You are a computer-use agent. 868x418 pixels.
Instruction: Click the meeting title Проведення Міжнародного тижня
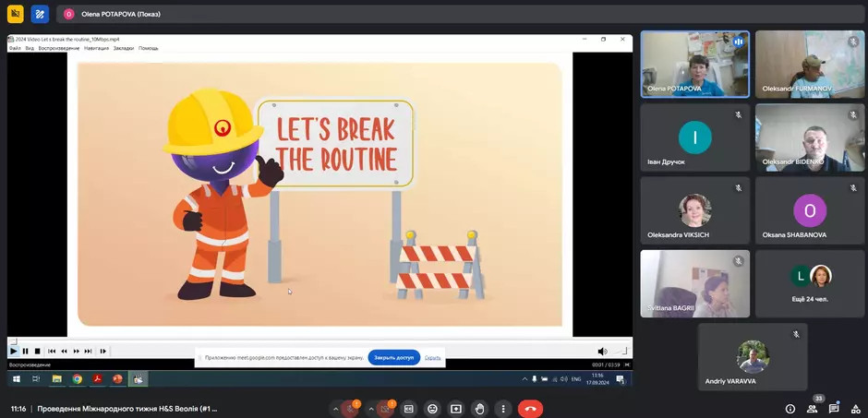[127, 409]
